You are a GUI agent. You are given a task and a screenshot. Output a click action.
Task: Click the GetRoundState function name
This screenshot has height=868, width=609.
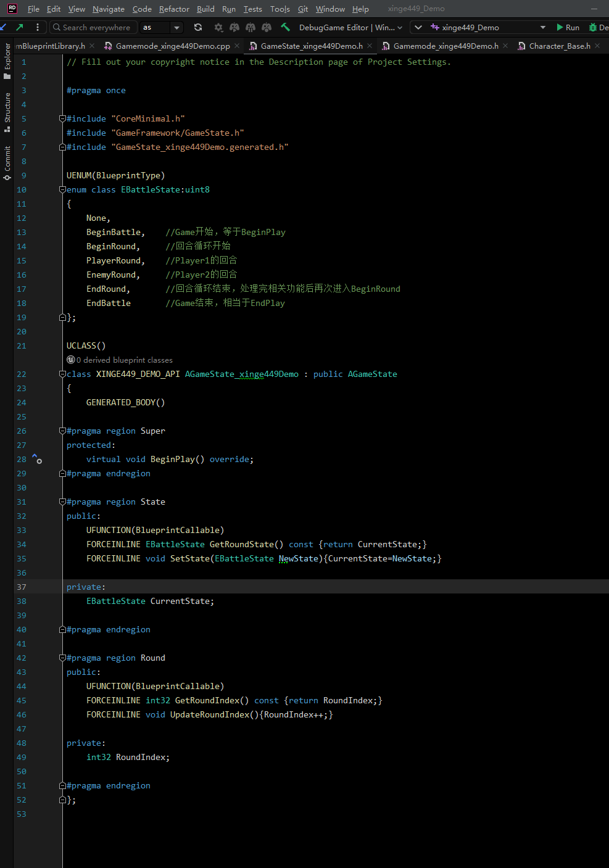(x=241, y=544)
